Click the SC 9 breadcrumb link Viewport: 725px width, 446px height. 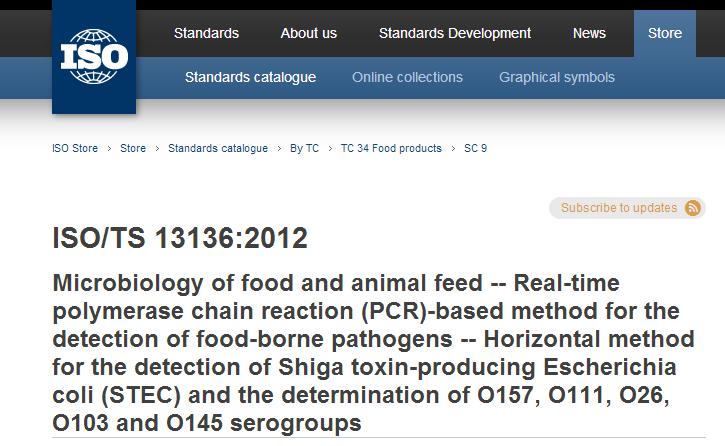click(x=475, y=148)
